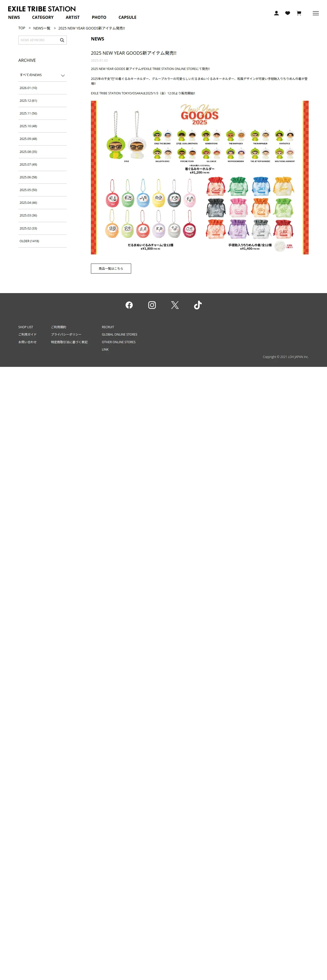Open the CATEGORY menu item

pos(43,18)
